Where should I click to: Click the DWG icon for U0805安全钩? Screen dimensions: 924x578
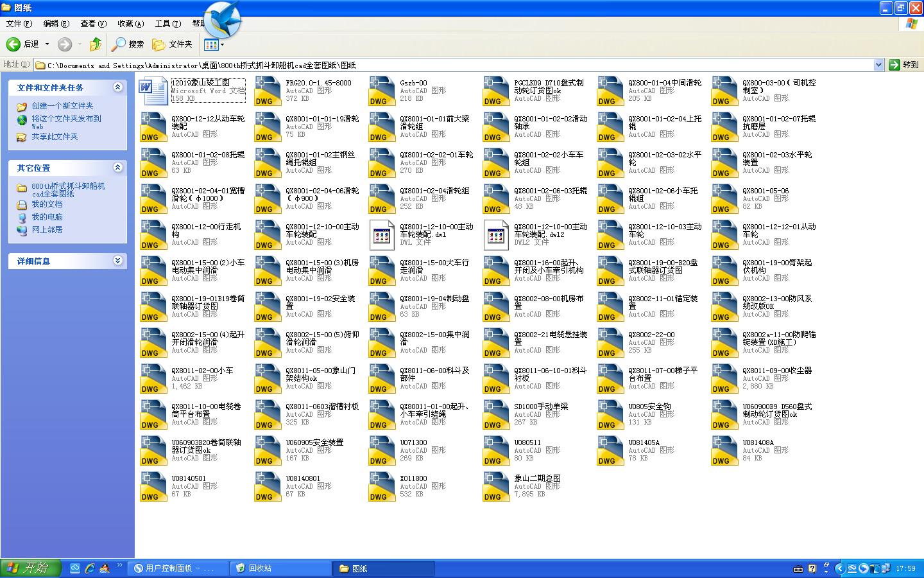click(x=611, y=415)
